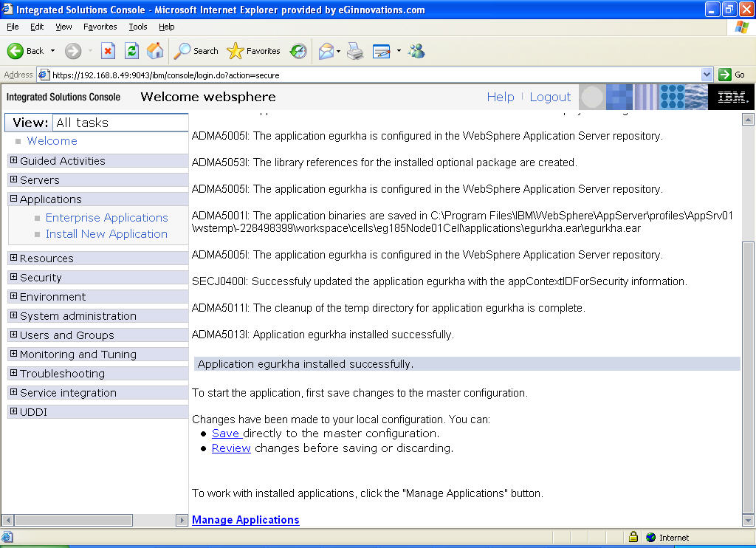Expand the UDDI section
The height and width of the screenshot is (548, 756).
point(13,411)
